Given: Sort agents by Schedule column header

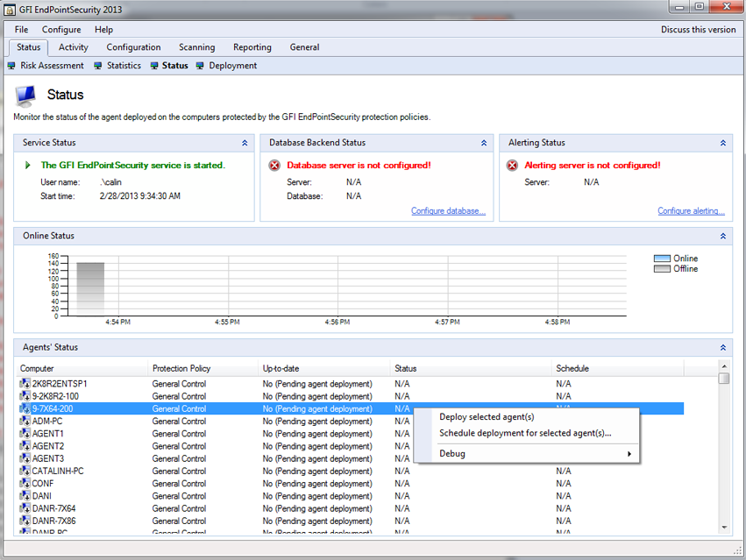Looking at the screenshot, I should [x=617, y=368].
